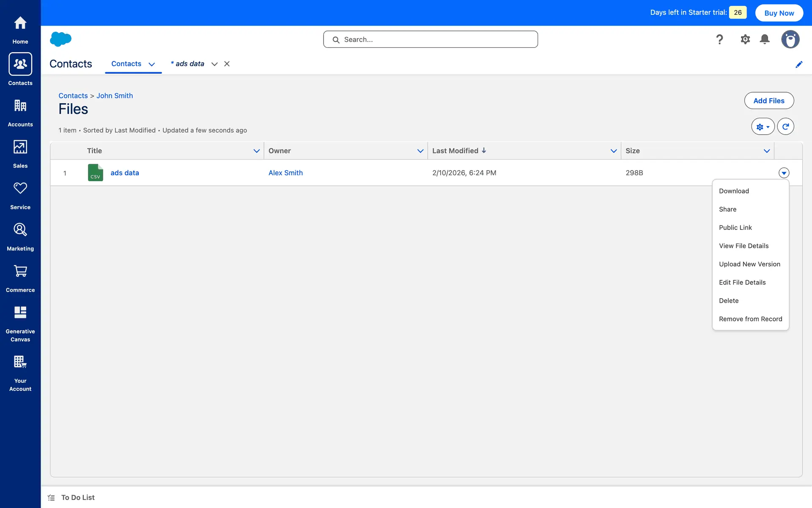The image size is (812, 508).
Task: Click the Add Files button
Action: [x=768, y=101]
